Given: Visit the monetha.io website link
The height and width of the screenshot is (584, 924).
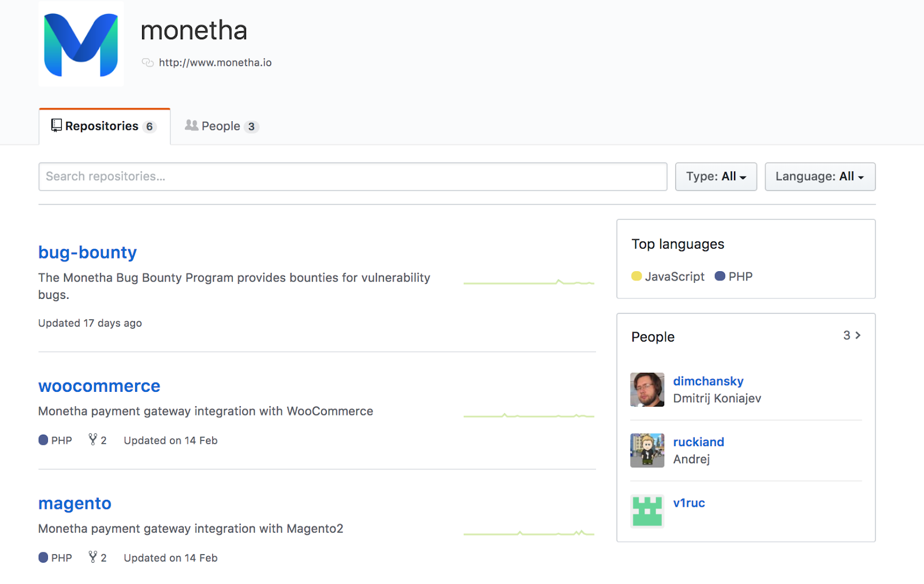Looking at the screenshot, I should point(215,62).
